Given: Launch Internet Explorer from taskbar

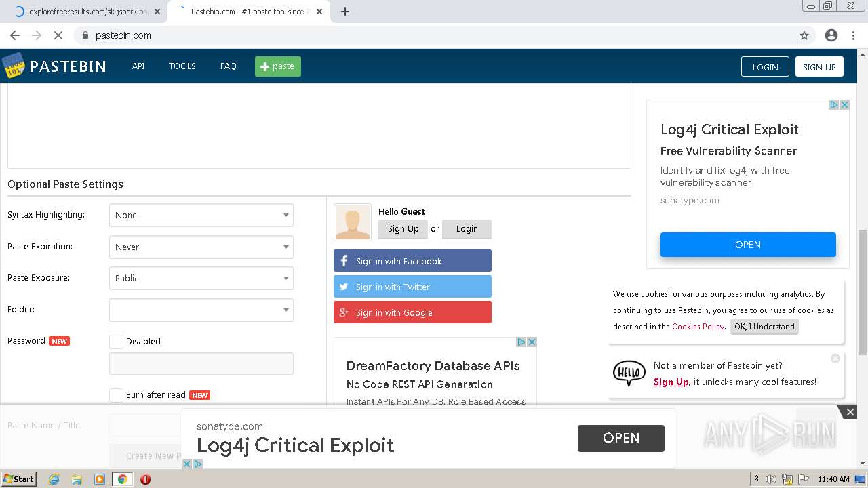Looking at the screenshot, I should click(x=54, y=479).
